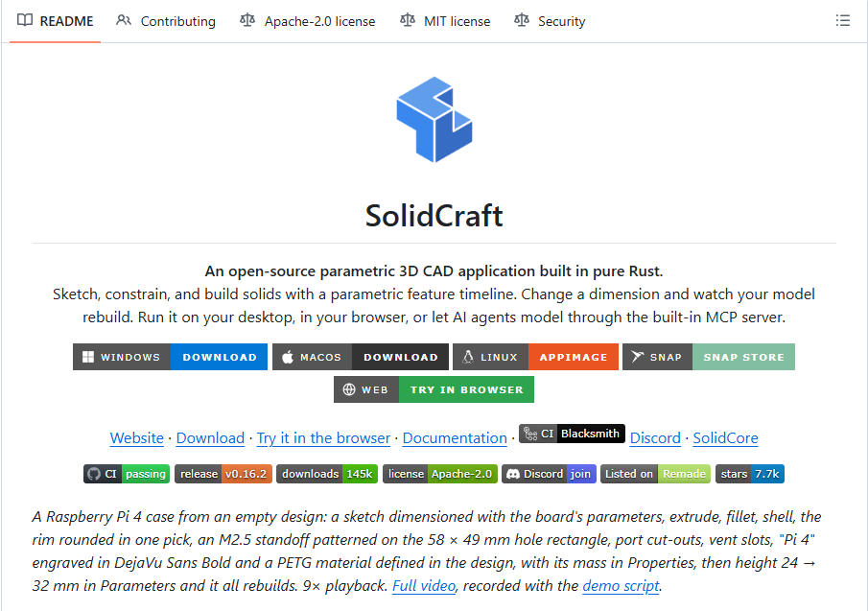Click the macOS Download badge

tap(361, 357)
